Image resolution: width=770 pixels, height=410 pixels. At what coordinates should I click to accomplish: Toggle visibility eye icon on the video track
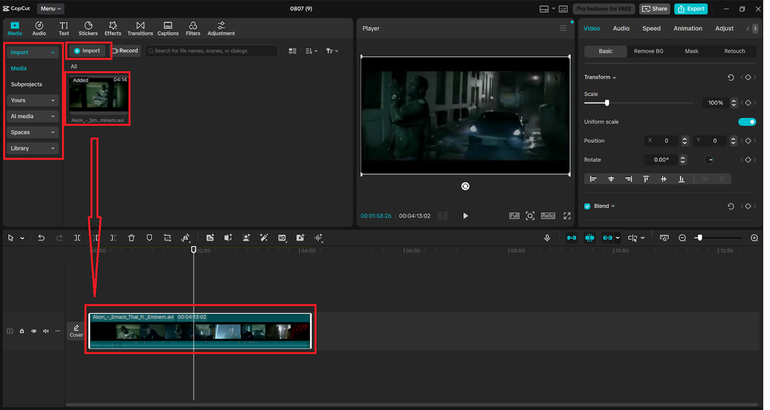34,331
